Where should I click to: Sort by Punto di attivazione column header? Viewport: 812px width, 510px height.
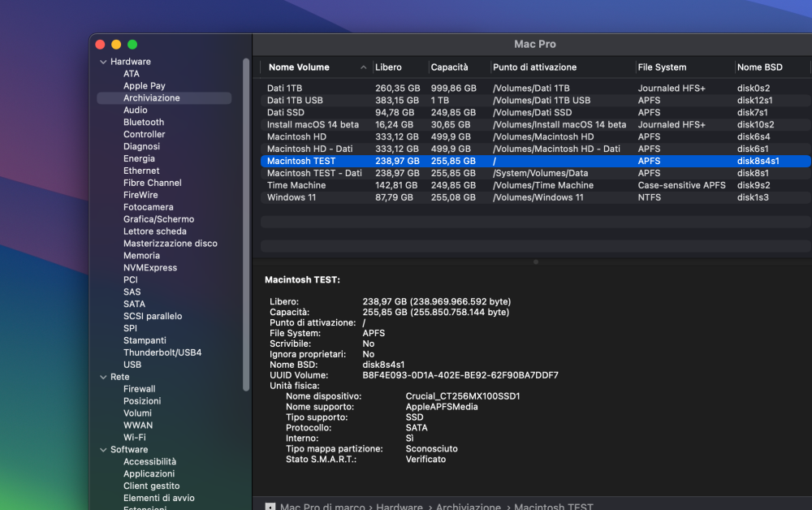(534, 67)
